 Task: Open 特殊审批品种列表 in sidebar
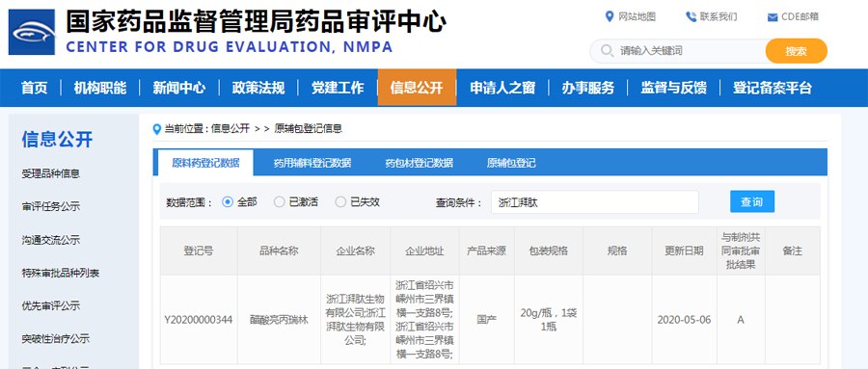(x=61, y=273)
